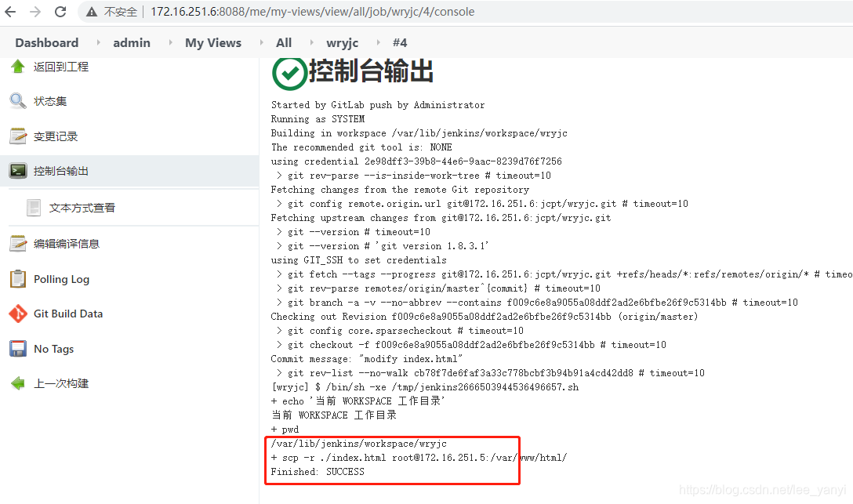The image size is (853, 504).
Task: Click the Dashboard breadcrumb item
Action: tap(46, 42)
